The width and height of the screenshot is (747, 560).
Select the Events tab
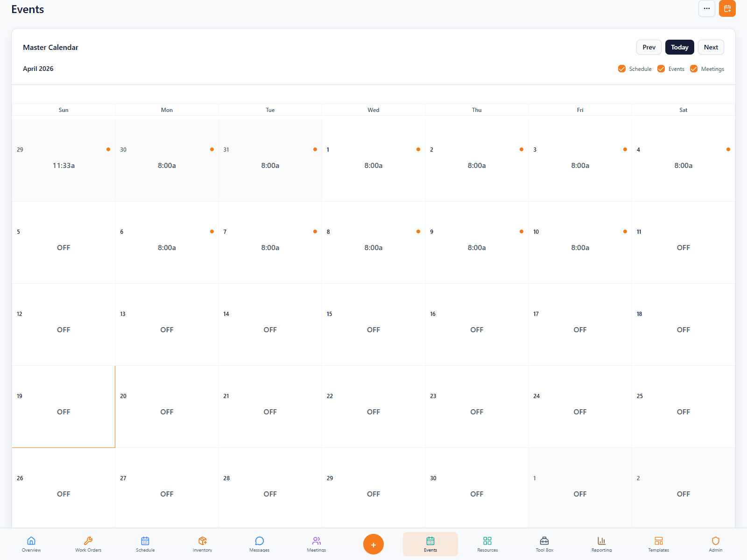pyautogui.click(x=430, y=544)
